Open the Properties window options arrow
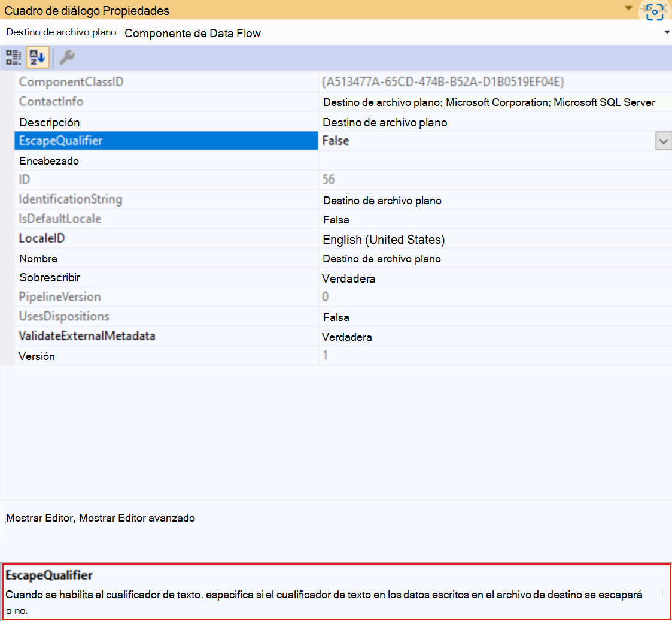Viewport: 672px width, 621px height. pos(629,8)
